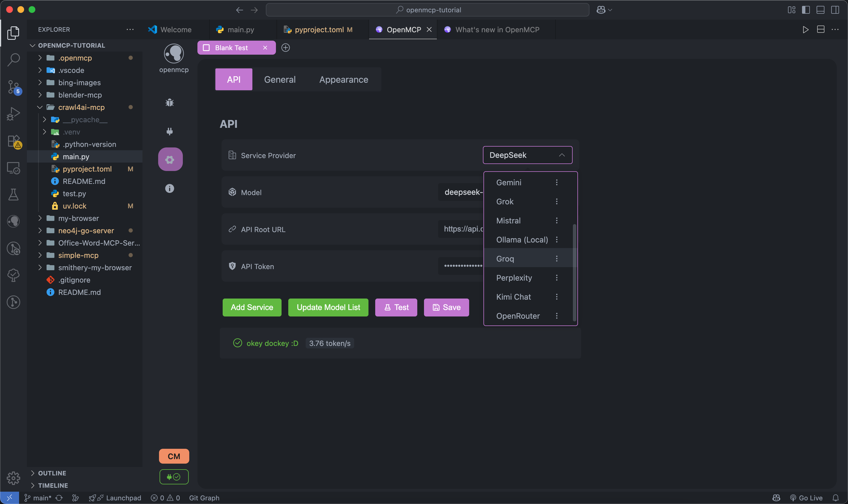Open the OpenMCP info about icon
This screenshot has width=848, height=504.
pos(170,188)
